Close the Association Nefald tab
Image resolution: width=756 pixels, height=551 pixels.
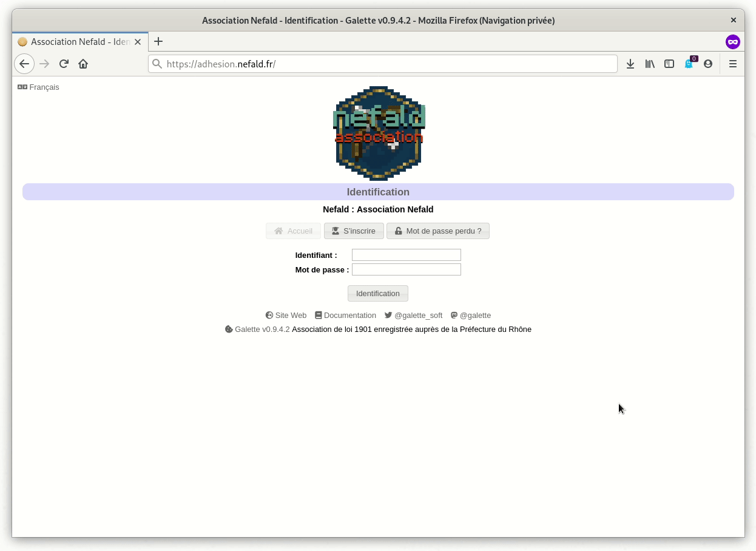(x=138, y=42)
